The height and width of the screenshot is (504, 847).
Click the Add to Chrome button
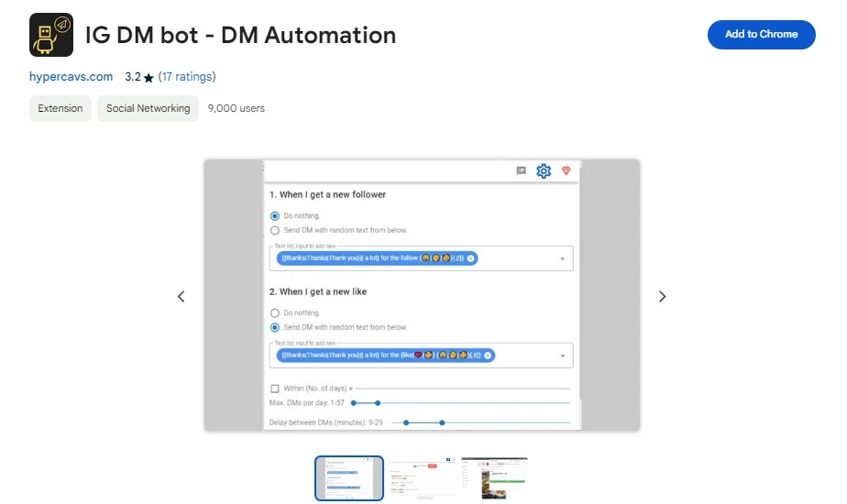tap(761, 35)
